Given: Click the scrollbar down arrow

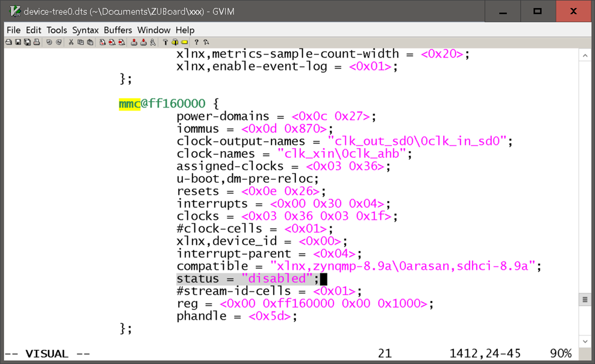Looking at the screenshot, I should (x=585, y=341).
